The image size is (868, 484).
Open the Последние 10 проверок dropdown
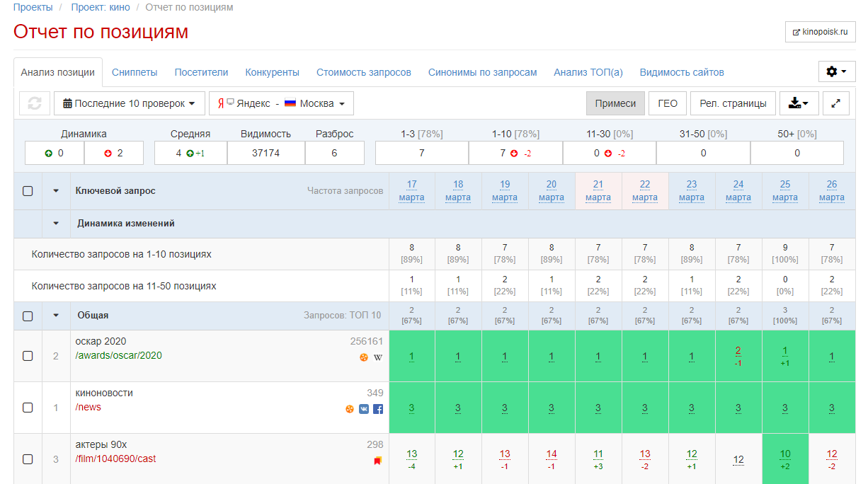pyautogui.click(x=129, y=103)
